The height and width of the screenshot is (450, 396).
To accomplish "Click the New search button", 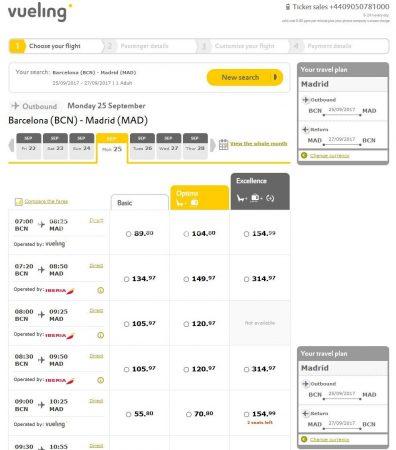I will pyautogui.click(x=245, y=77).
